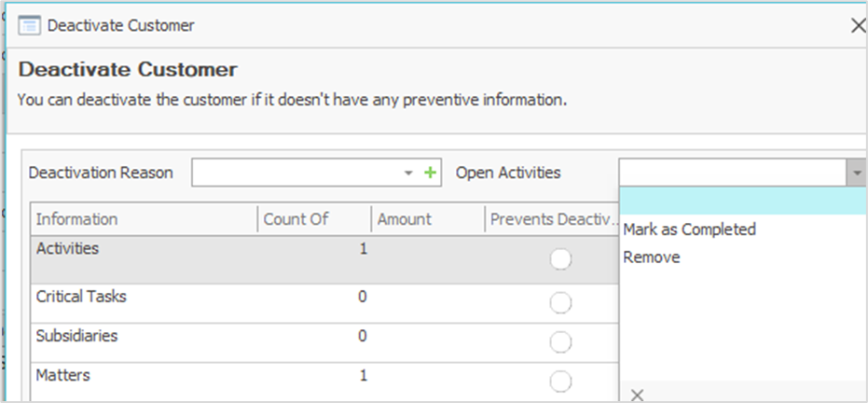
Task: Click the green plus icon beside Deactivation Reason
Action: pyautogui.click(x=430, y=173)
